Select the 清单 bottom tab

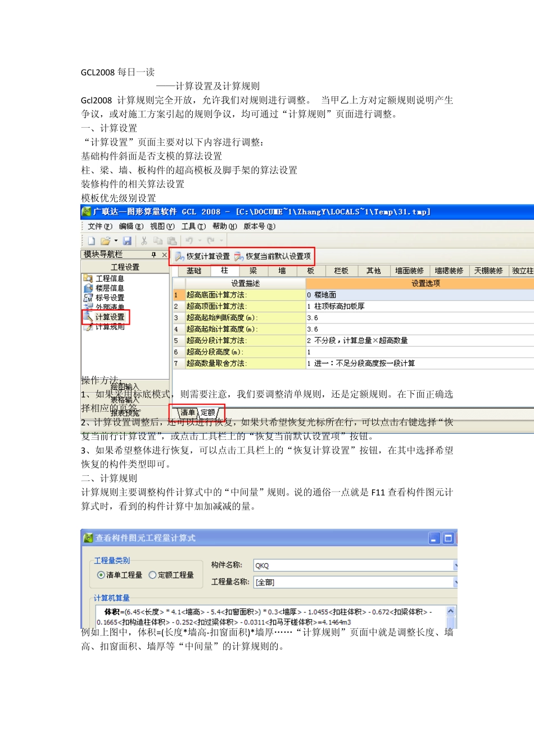[187, 412]
